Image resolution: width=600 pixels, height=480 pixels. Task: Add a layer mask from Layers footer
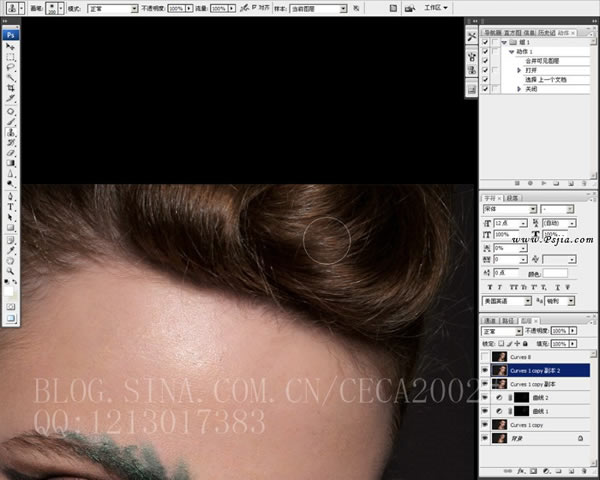pyautogui.click(x=533, y=471)
